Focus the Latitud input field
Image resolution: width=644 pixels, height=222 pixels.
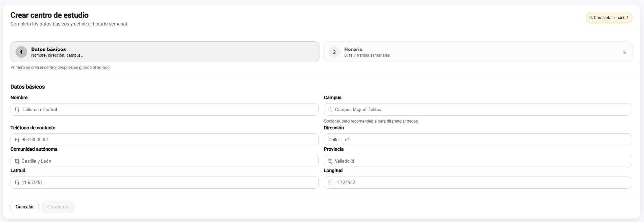pos(164,183)
